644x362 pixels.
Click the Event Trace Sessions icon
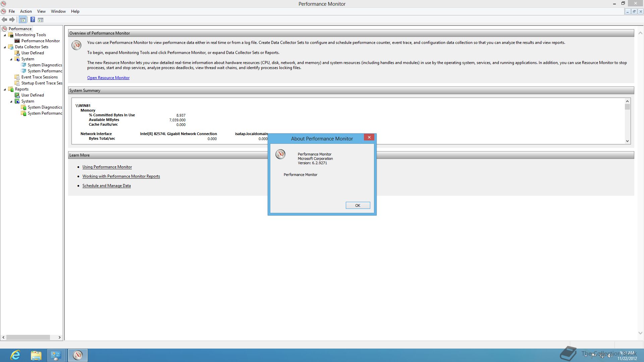click(17, 77)
